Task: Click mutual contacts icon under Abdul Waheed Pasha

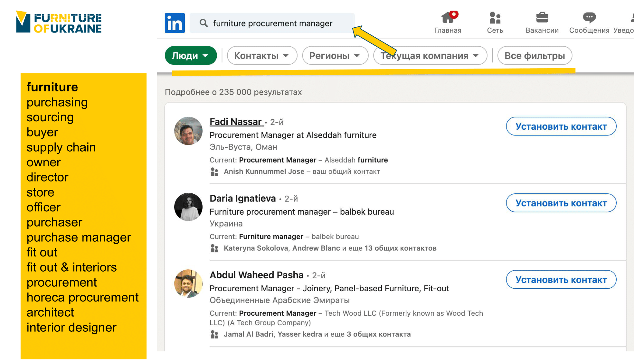Action: pos(214,334)
